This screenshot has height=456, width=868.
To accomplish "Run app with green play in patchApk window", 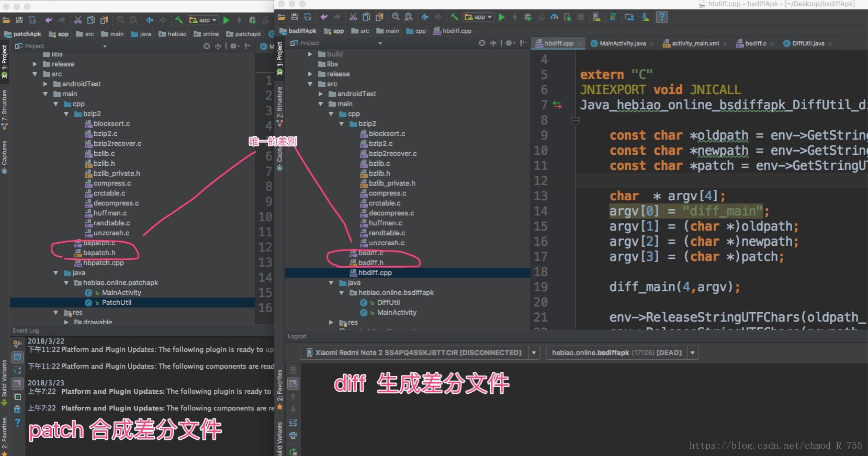I will tap(226, 20).
